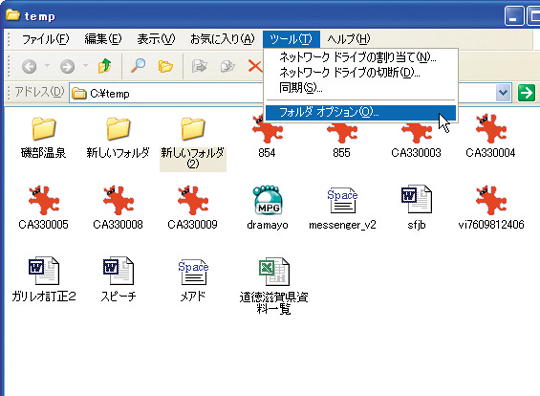Open the Back button history dropdown
The height and width of the screenshot is (396, 540).
(48, 65)
